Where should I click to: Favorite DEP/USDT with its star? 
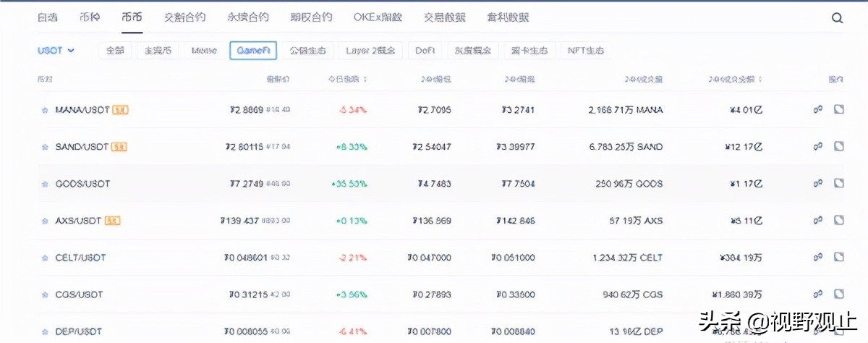[44, 331]
